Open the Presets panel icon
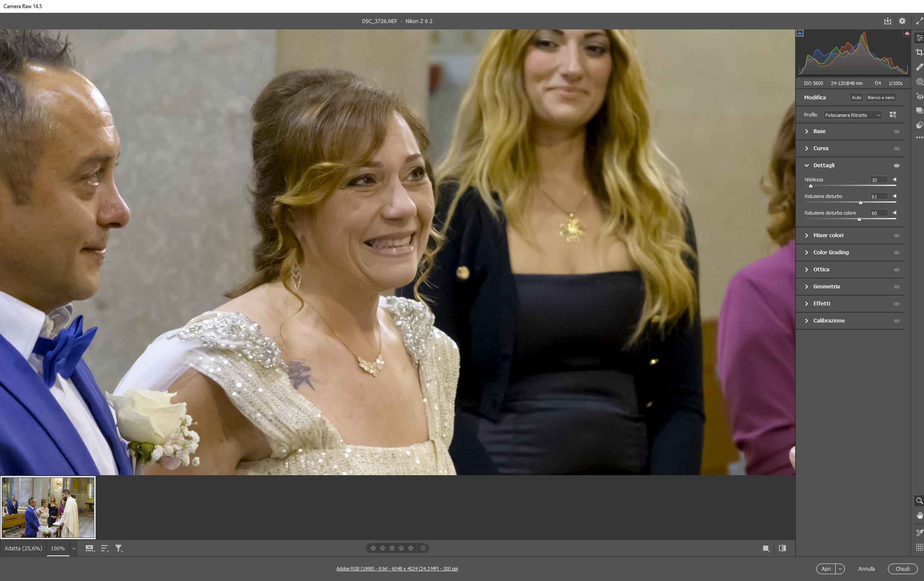Image resolution: width=924 pixels, height=581 pixels. coord(919,125)
